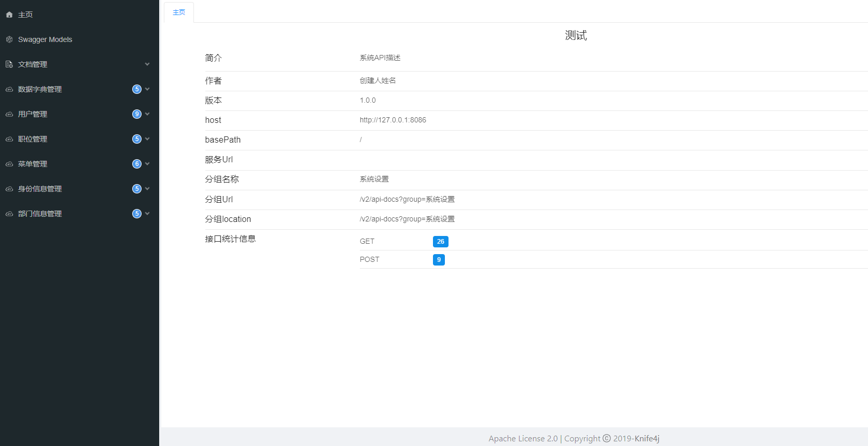The image size is (868, 446).
Task: Click the cloud icon beside 部门信息管理
Action: click(x=9, y=214)
